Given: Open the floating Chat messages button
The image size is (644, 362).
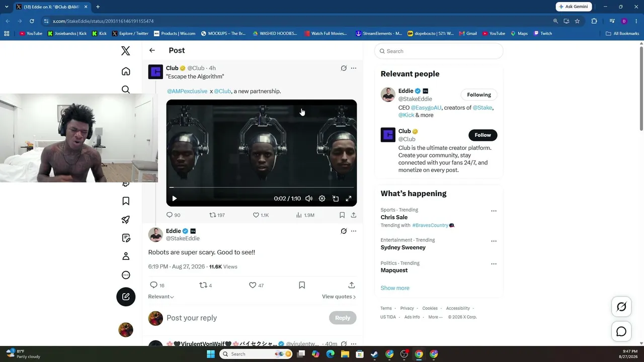Looking at the screenshot, I should pos(621,331).
